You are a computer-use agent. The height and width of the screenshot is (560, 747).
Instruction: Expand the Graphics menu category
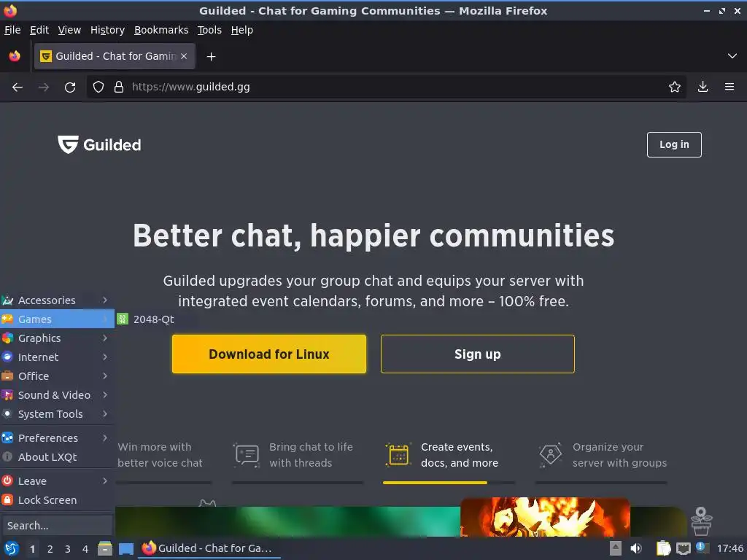coord(57,338)
